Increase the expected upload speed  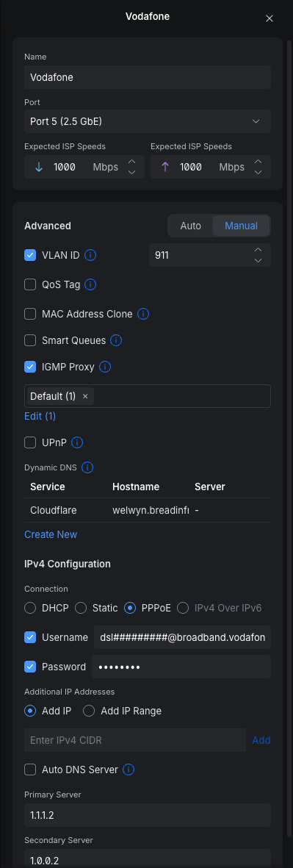258,162
